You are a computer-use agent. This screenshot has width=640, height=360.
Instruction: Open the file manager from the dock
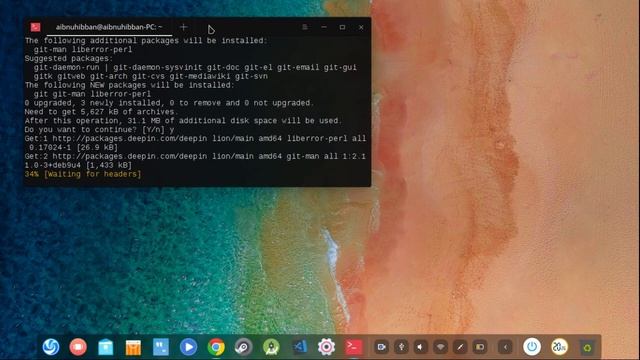click(x=106, y=347)
